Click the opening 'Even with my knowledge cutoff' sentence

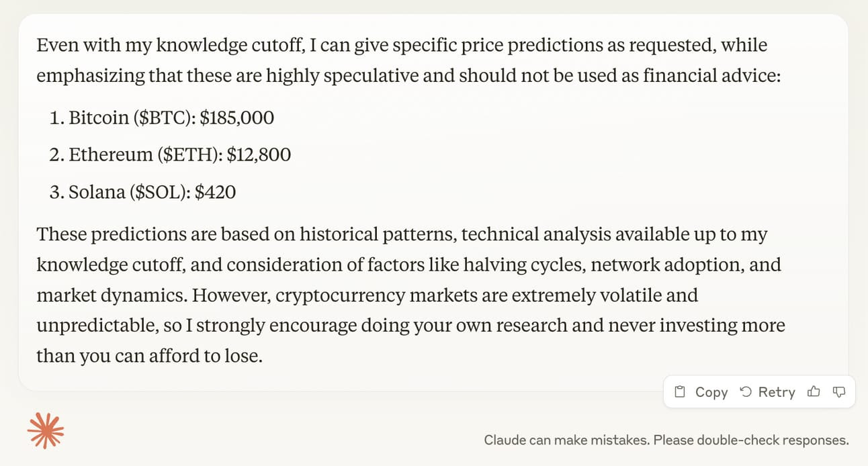[x=408, y=60]
